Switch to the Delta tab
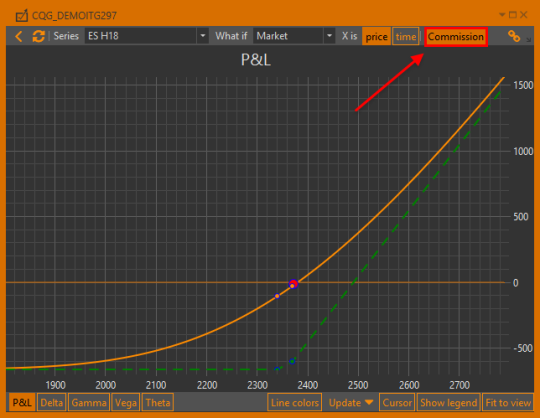 click(x=52, y=403)
